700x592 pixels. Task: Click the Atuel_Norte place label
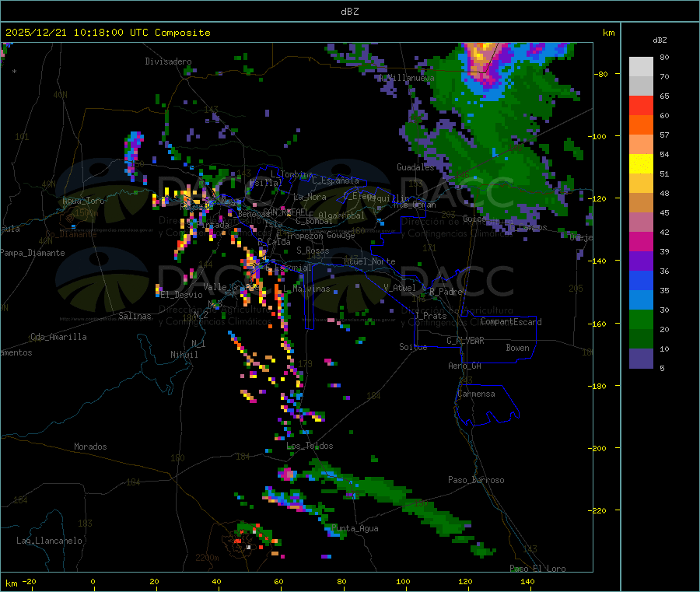[x=369, y=261]
